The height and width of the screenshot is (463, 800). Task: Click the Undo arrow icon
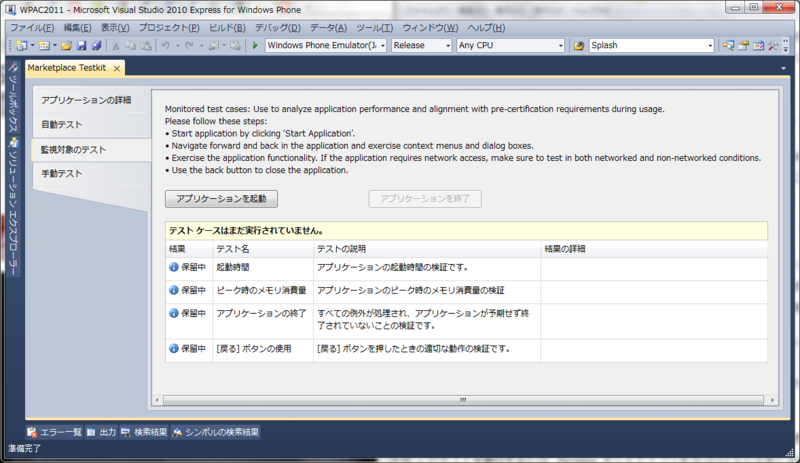click(x=165, y=45)
